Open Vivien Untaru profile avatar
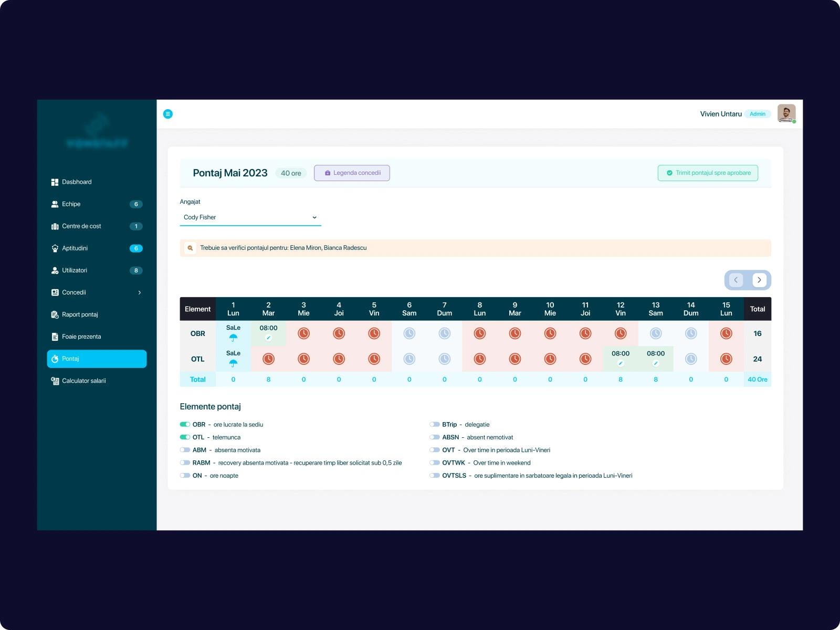840x630 pixels. [786, 113]
